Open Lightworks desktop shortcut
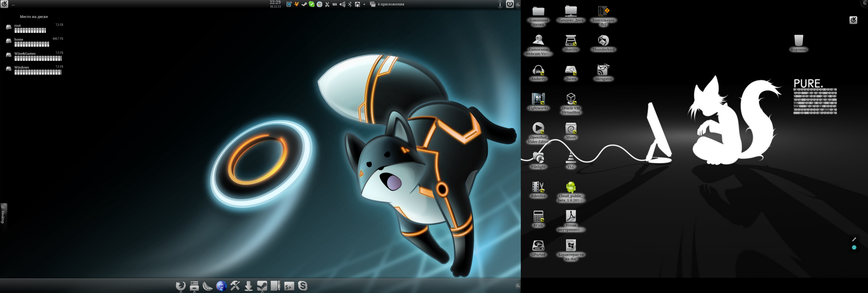Screen dimensions: 868x293 (x=538, y=102)
